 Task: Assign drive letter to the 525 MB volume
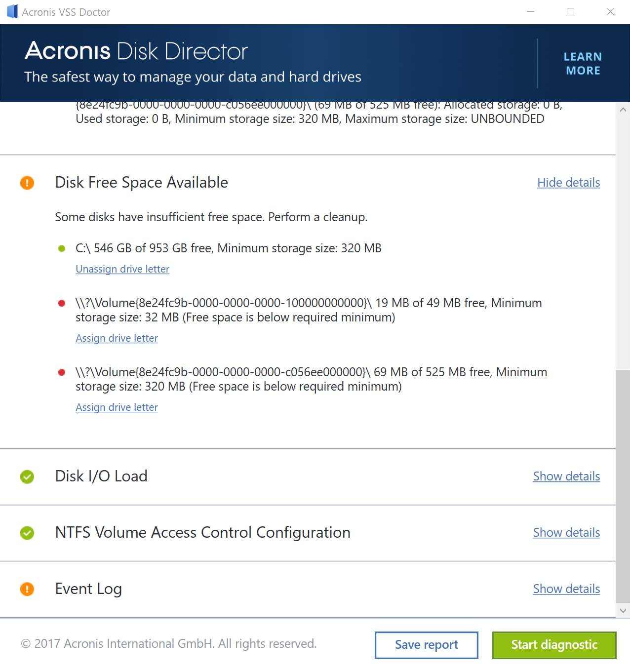click(117, 407)
